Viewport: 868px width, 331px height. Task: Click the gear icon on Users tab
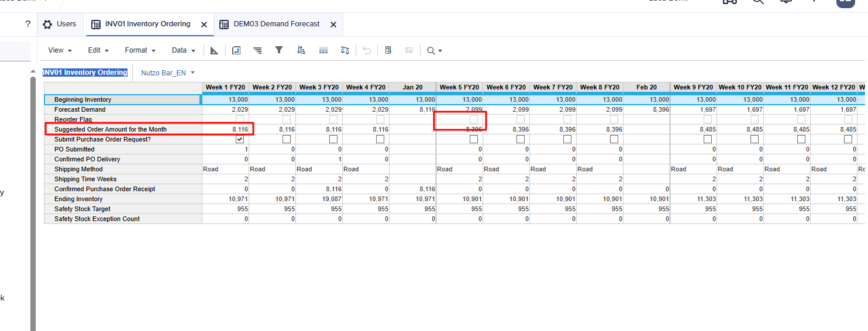click(x=47, y=25)
